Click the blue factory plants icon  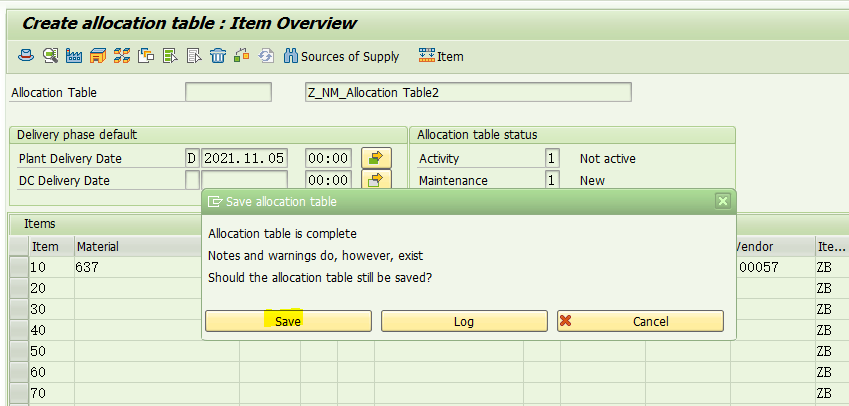(74, 56)
